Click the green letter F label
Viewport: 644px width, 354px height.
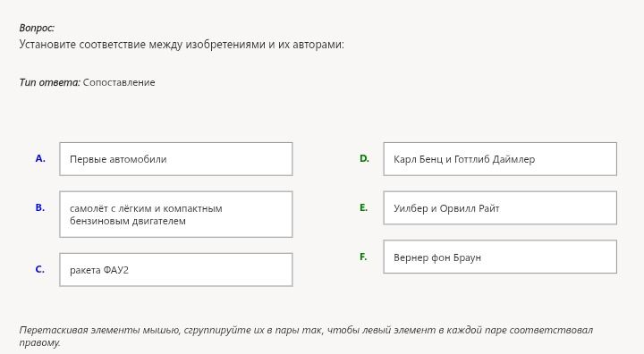(363, 257)
